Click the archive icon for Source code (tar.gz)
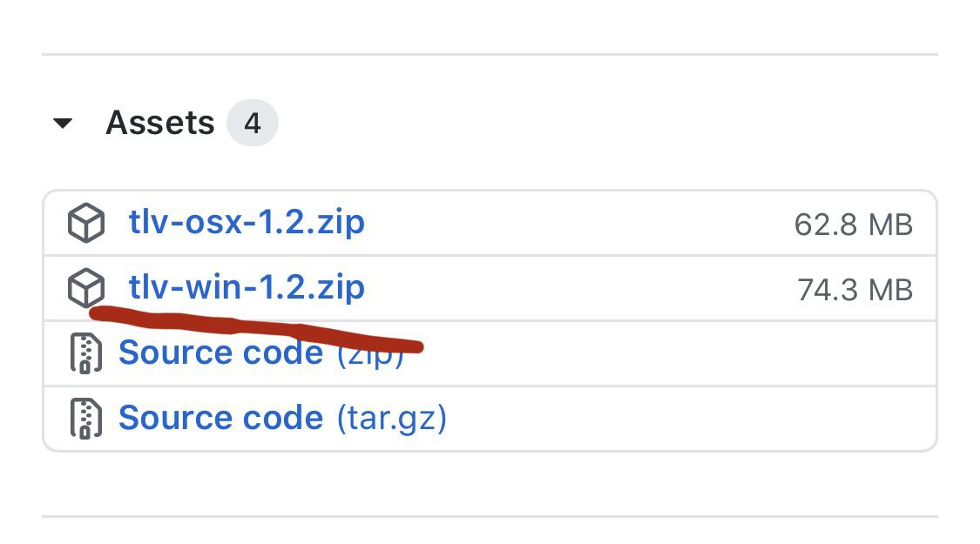This screenshot has height=544, width=980. [x=85, y=419]
